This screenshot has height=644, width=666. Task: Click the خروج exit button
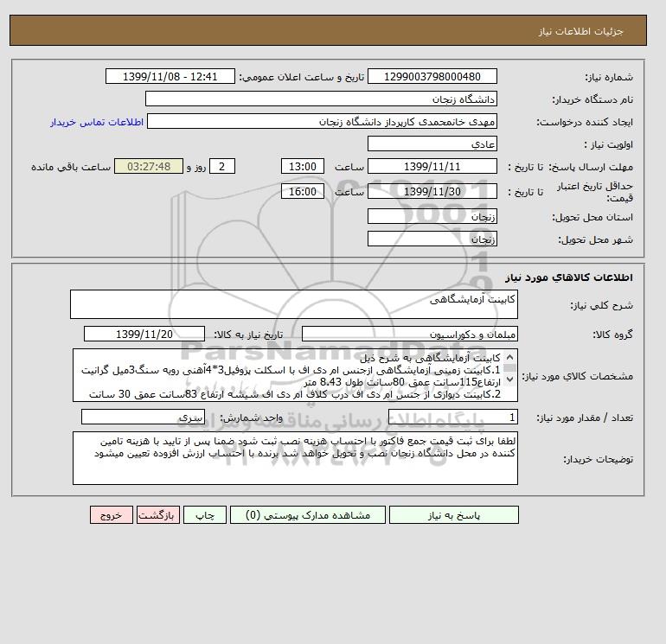[112, 515]
